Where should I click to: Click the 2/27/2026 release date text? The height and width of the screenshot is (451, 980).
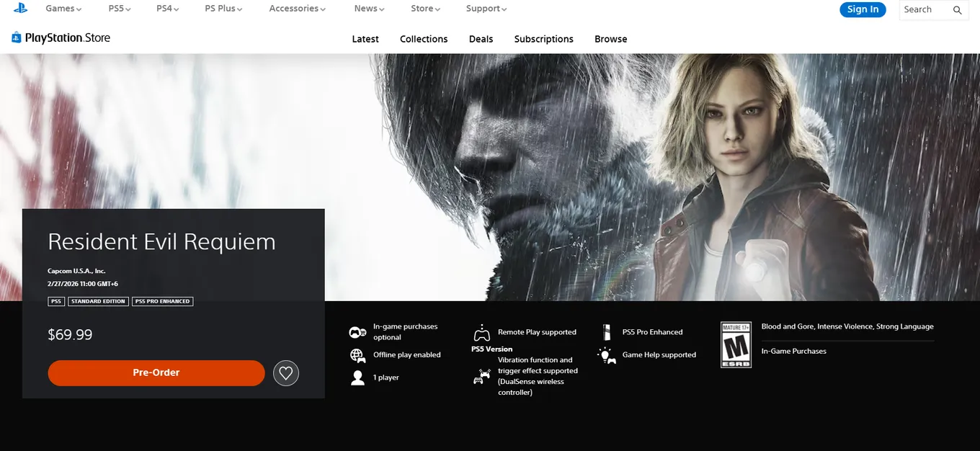tap(83, 284)
